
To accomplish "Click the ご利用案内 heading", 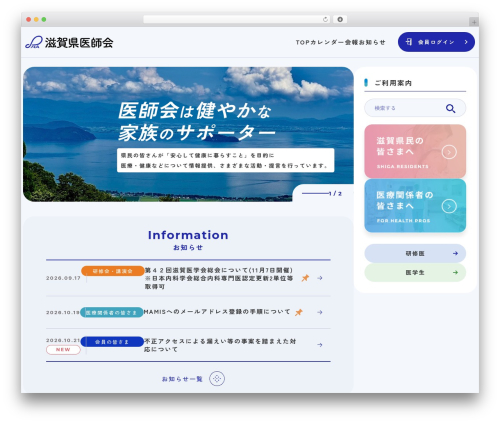I will (393, 83).
